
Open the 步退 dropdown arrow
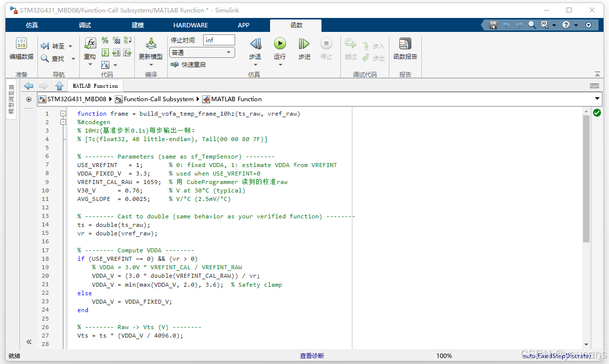255,65
